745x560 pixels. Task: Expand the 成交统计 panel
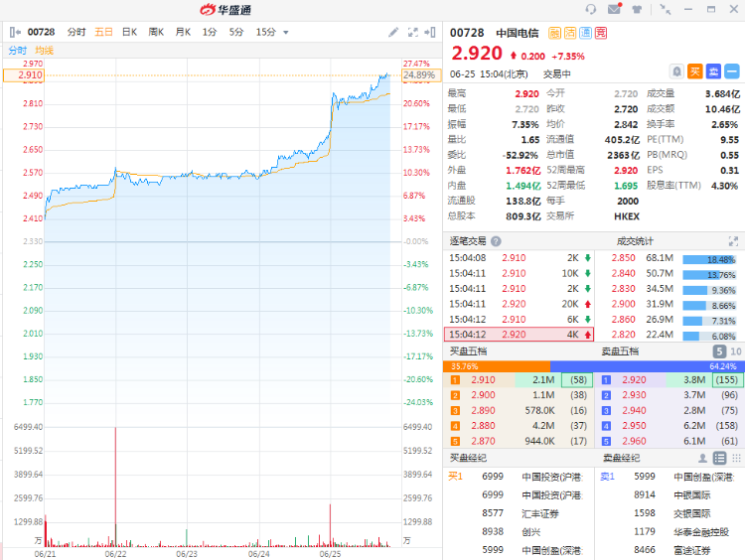[733, 241]
